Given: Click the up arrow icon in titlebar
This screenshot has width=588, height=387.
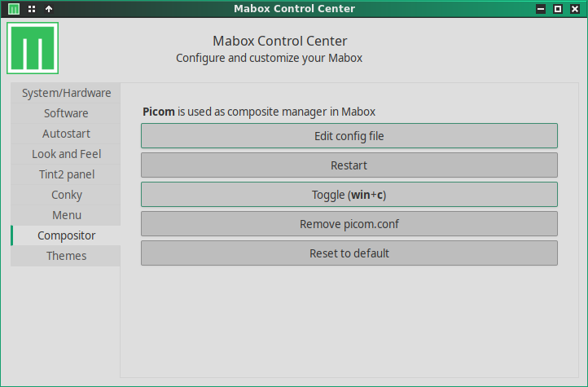Looking at the screenshot, I should (x=49, y=9).
